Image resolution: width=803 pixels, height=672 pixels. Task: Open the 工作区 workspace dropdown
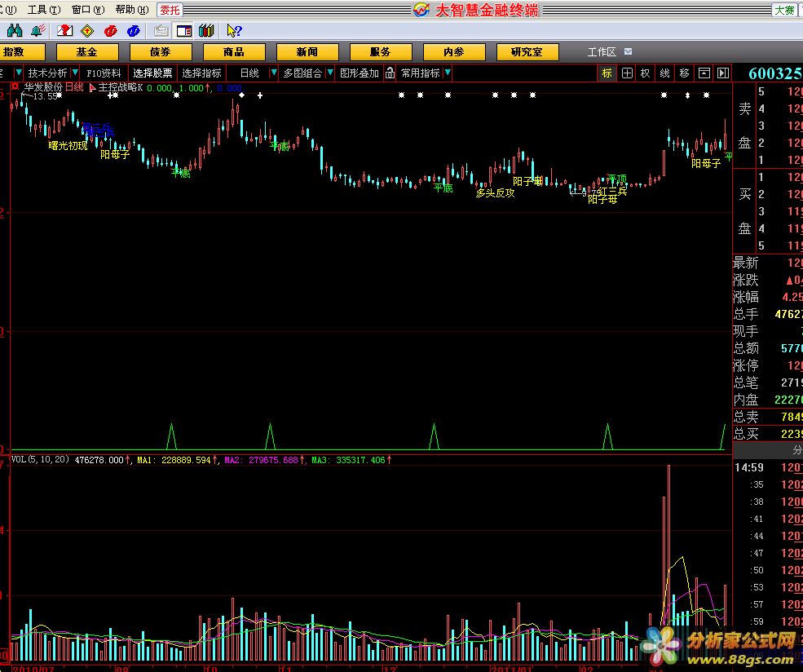coord(629,51)
